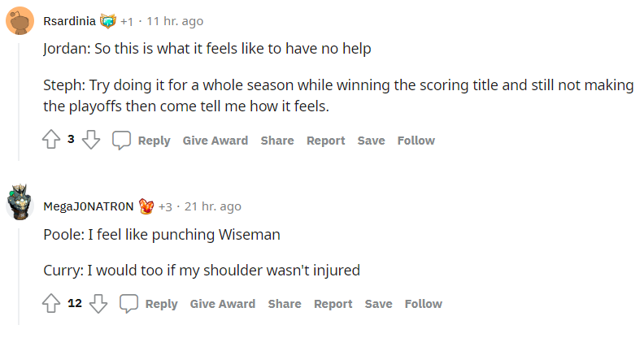
Task: Report the comment about punching Wiseman
Action: (x=333, y=304)
